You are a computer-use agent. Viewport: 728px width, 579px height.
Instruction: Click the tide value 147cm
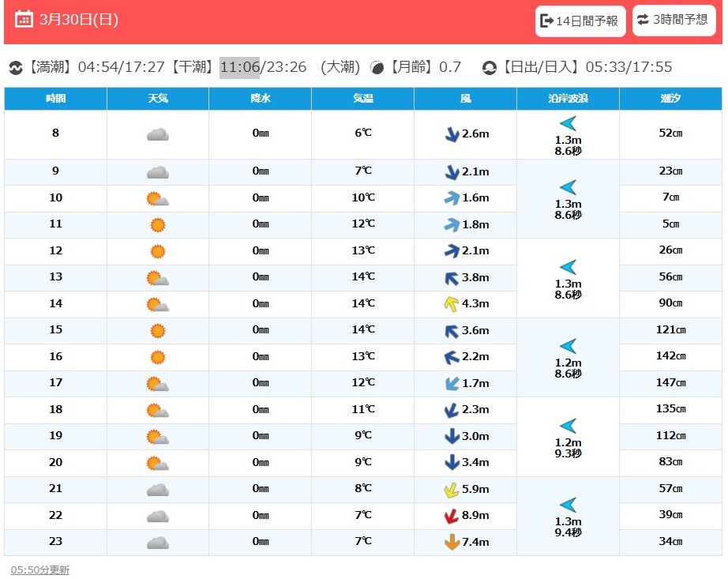coord(671,382)
